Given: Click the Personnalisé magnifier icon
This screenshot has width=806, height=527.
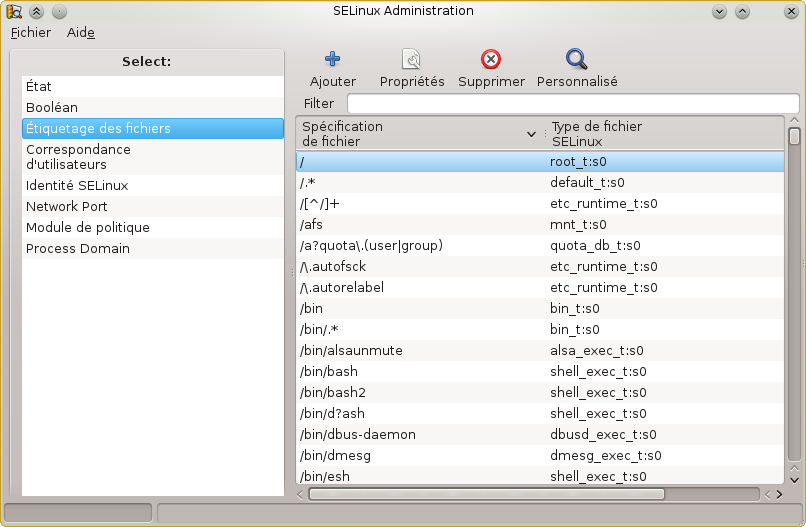Looking at the screenshot, I should [x=577, y=59].
